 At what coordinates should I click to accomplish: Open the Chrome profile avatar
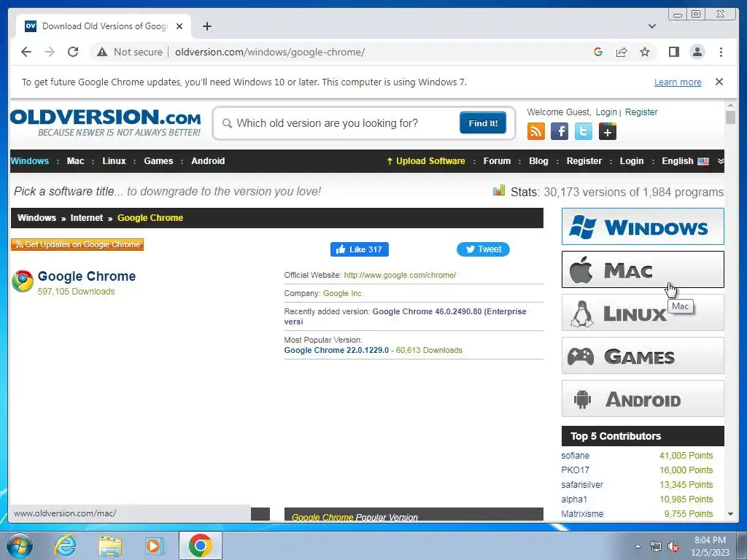point(697,52)
